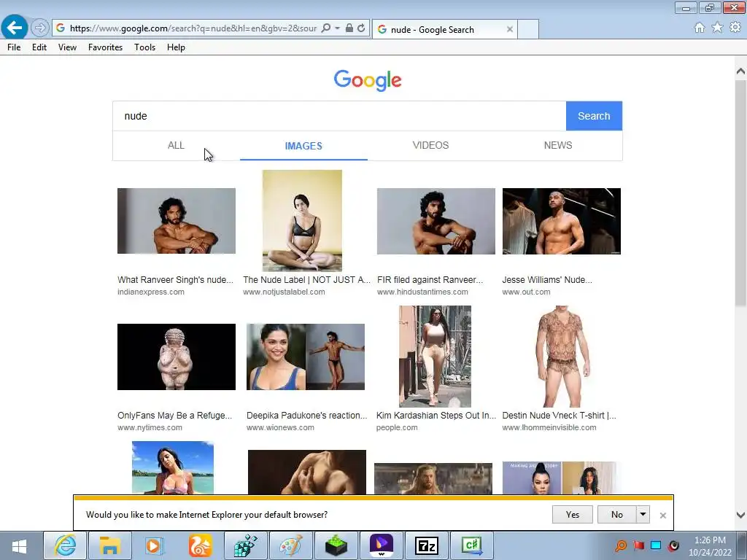Click the 'Destin Nude Vneck T-shirt' link
This screenshot has width=747, height=560.
pos(559,415)
